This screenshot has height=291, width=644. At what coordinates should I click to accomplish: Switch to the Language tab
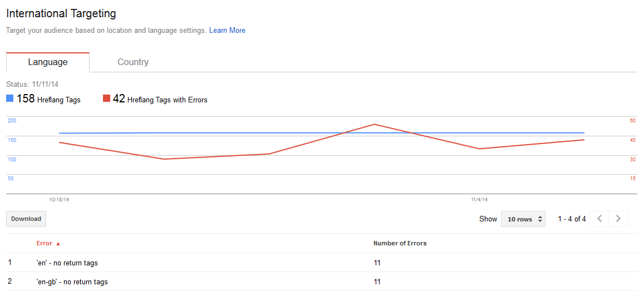48,62
